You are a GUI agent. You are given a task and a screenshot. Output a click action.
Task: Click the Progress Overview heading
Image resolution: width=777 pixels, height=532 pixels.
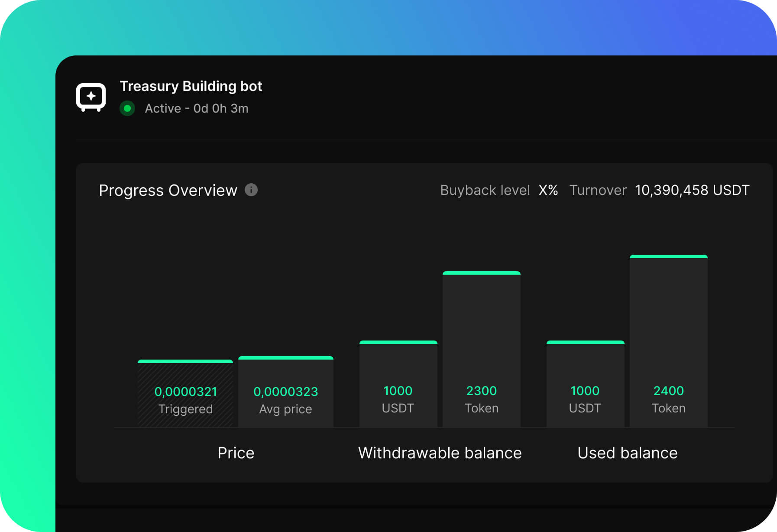[168, 190]
